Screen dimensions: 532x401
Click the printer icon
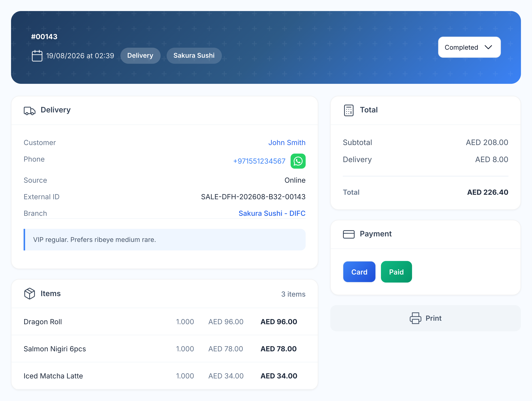[x=415, y=318]
